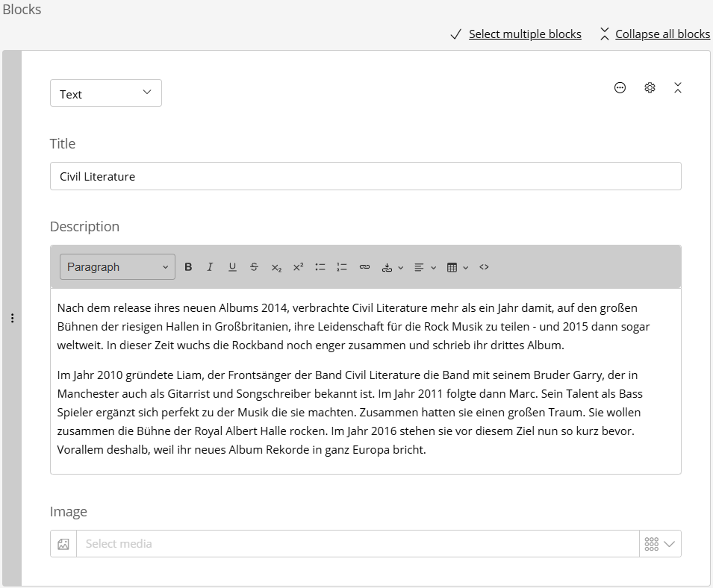Open the block's more options menu

pos(620,88)
